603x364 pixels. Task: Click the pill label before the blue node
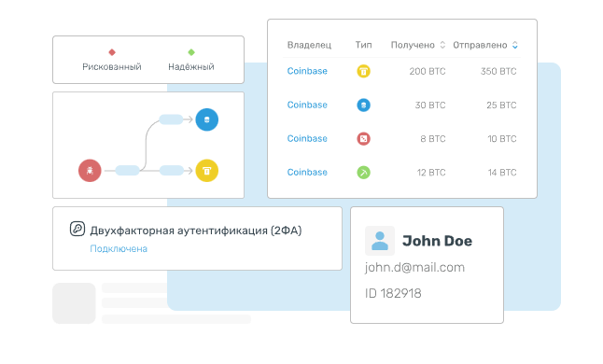tap(171, 119)
